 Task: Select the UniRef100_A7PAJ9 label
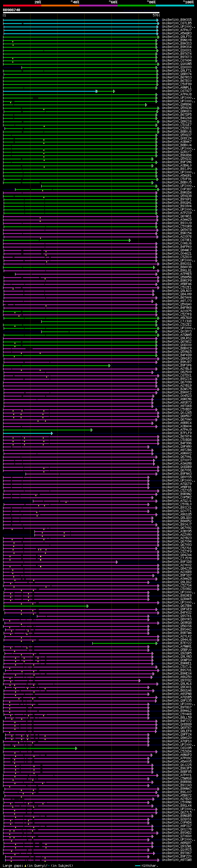pyautogui.click(x=177, y=430)
